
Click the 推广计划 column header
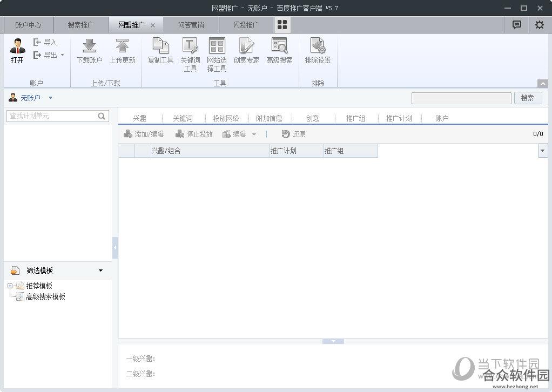pyautogui.click(x=297, y=151)
